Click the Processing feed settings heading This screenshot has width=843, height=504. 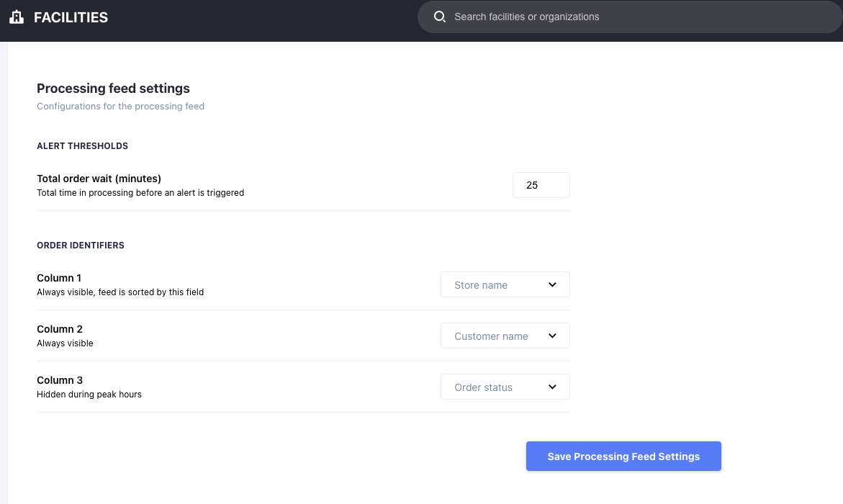click(x=113, y=89)
